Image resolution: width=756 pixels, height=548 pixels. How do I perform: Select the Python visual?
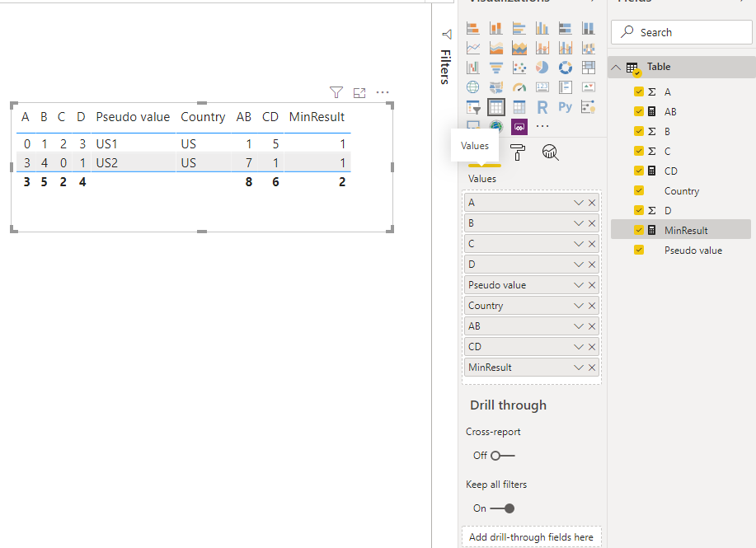565,107
